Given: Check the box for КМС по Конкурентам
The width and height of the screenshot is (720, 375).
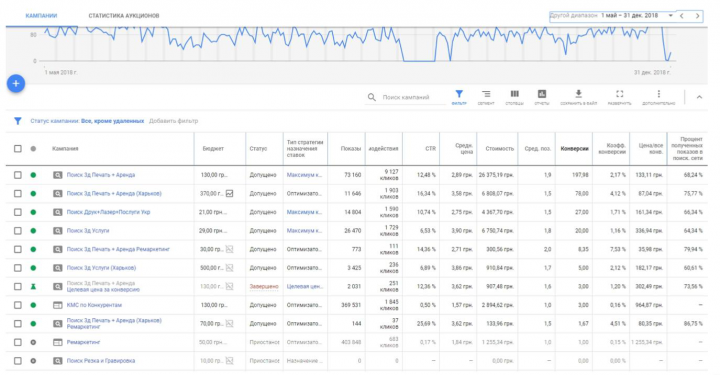Looking at the screenshot, I should point(17,305).
